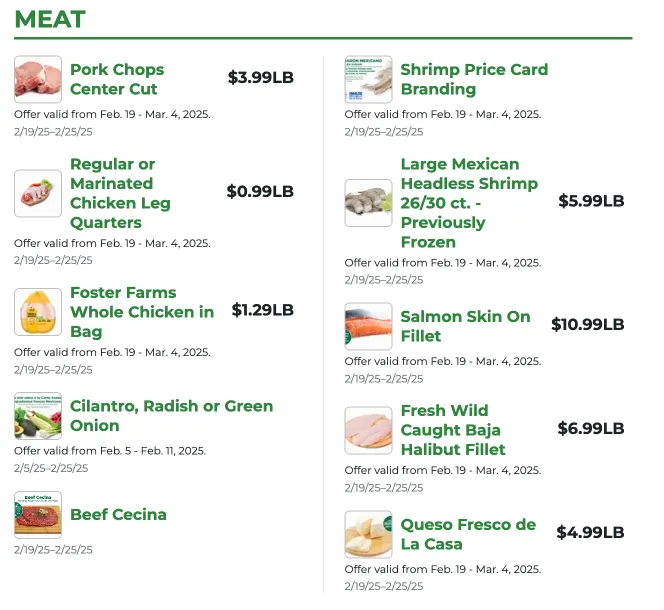664x610 pixels.
Task: Open the Queso Fresco de La Casa link
Action: click(468, 535)
